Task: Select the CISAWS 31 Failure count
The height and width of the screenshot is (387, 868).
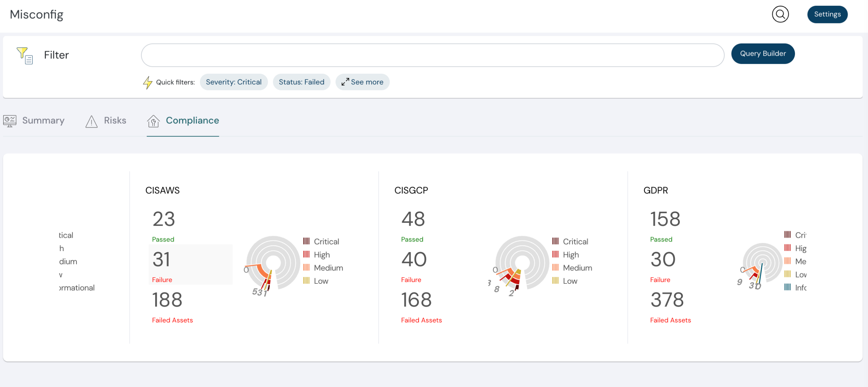Action: point(162,260)
